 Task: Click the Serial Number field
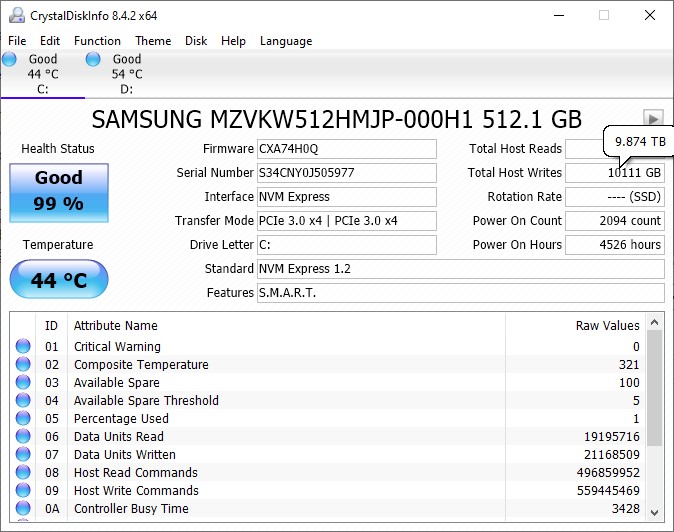pos(347,173)
